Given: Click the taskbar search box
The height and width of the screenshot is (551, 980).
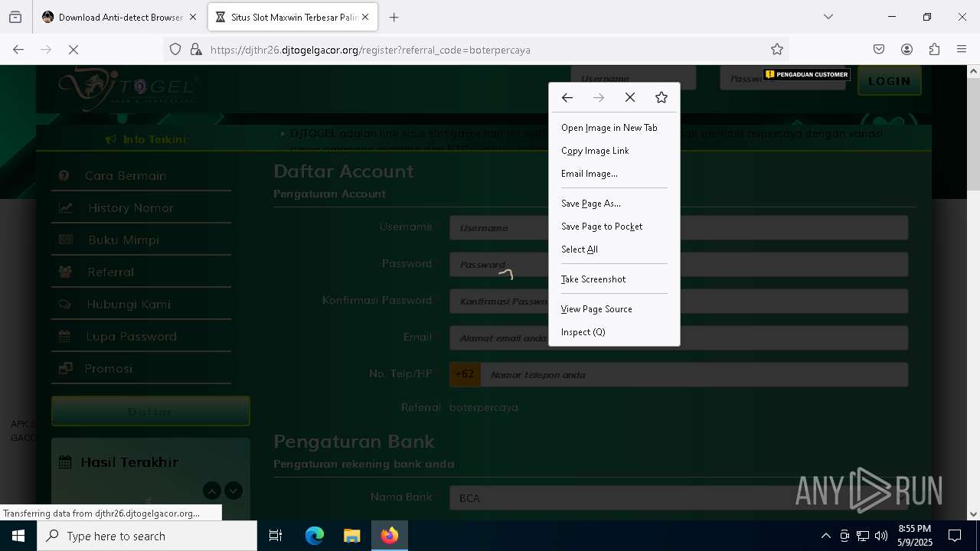Looking at the screenshot, I should coord(147,536).
